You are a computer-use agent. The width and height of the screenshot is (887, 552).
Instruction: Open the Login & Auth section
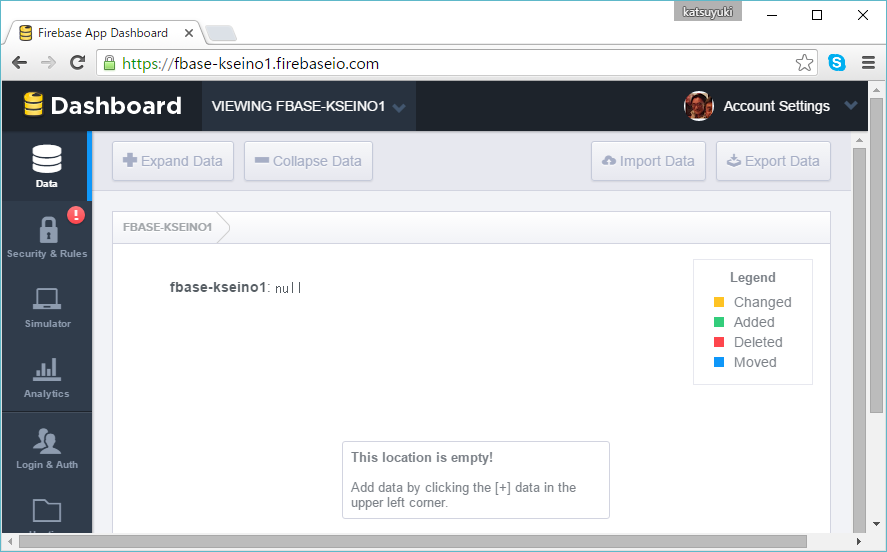click(x=47, y=448)
